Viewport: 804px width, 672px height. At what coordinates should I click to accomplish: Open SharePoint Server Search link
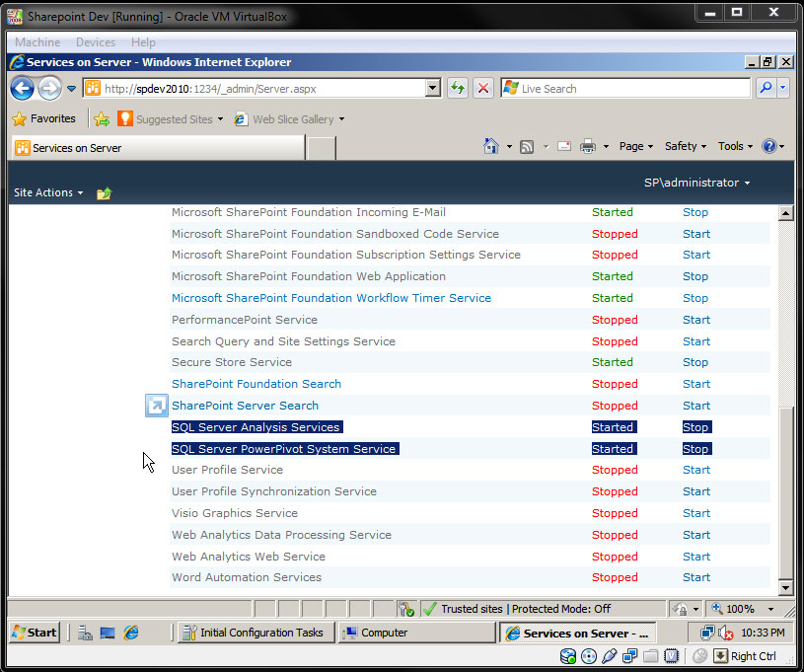[245, 406]
